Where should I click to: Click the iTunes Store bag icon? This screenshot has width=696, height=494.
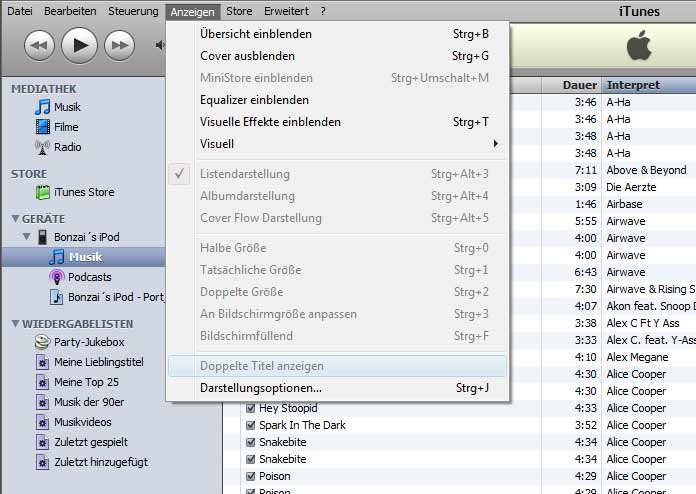pos(43,192)
